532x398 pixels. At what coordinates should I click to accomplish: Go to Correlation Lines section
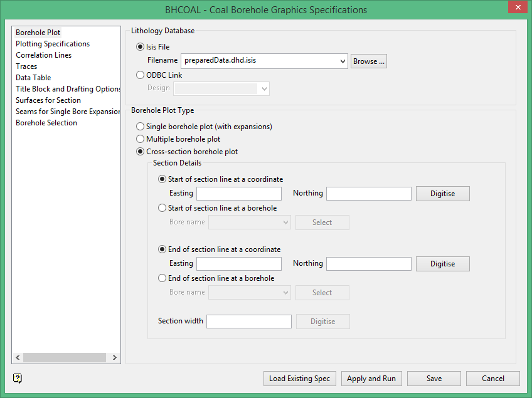coord(44,55)
